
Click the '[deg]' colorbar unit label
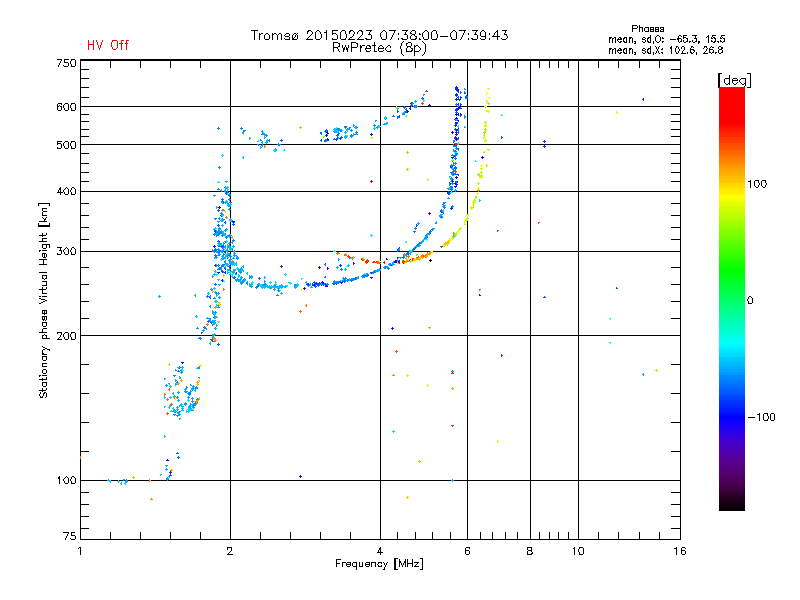click(734, 80)
